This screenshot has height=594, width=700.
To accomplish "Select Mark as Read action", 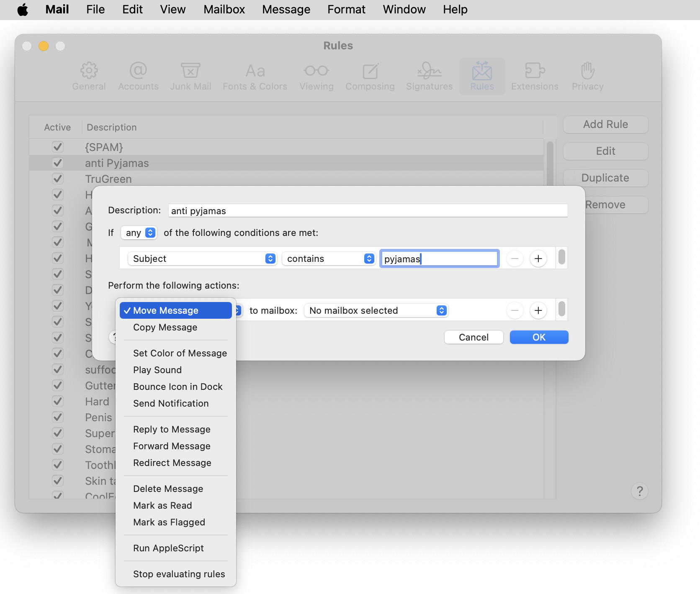I will (176, 505).
